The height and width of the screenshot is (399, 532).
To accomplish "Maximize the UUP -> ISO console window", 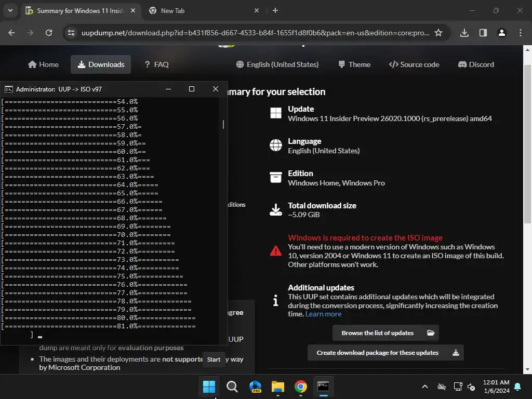I will 192,89.
